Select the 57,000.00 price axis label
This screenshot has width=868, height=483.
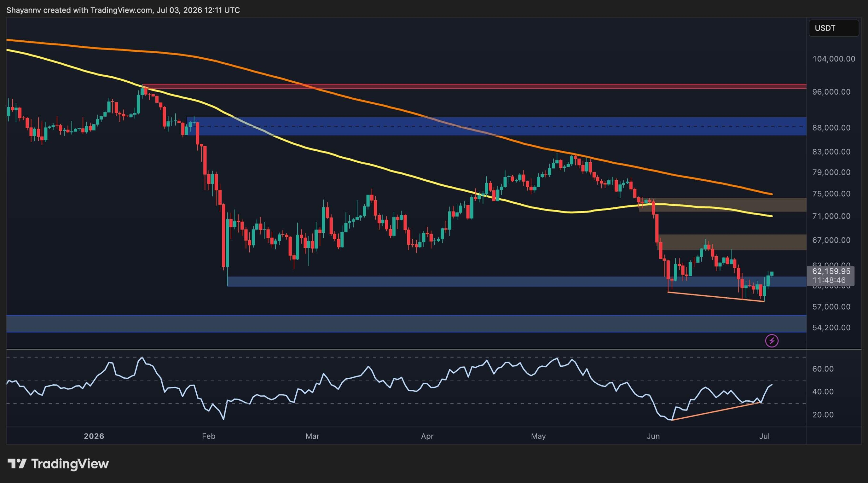[831, 307]
